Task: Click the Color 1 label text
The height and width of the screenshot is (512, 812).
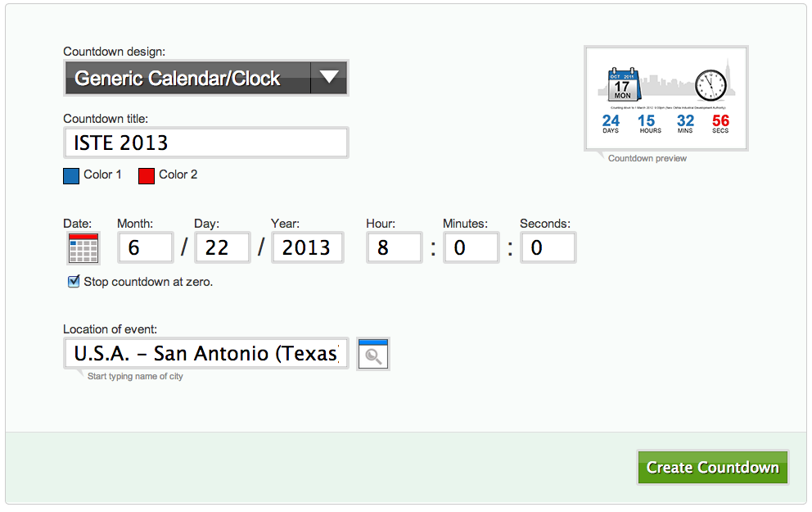Action: click(102, 174)
